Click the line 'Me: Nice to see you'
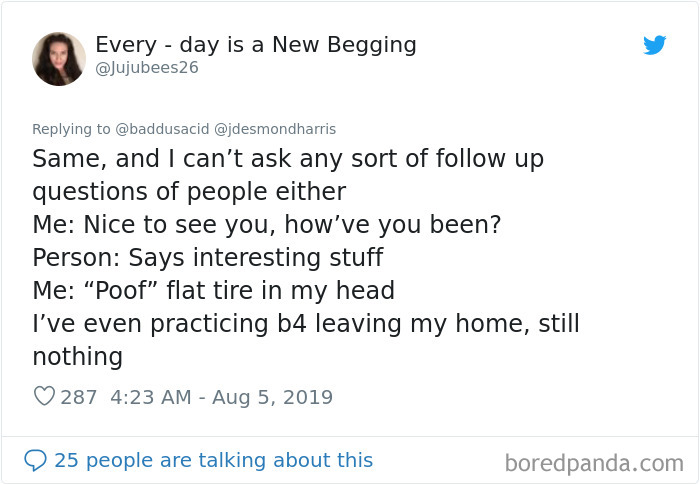This screenshot has height=485, width=700. [x=266, y=225]
